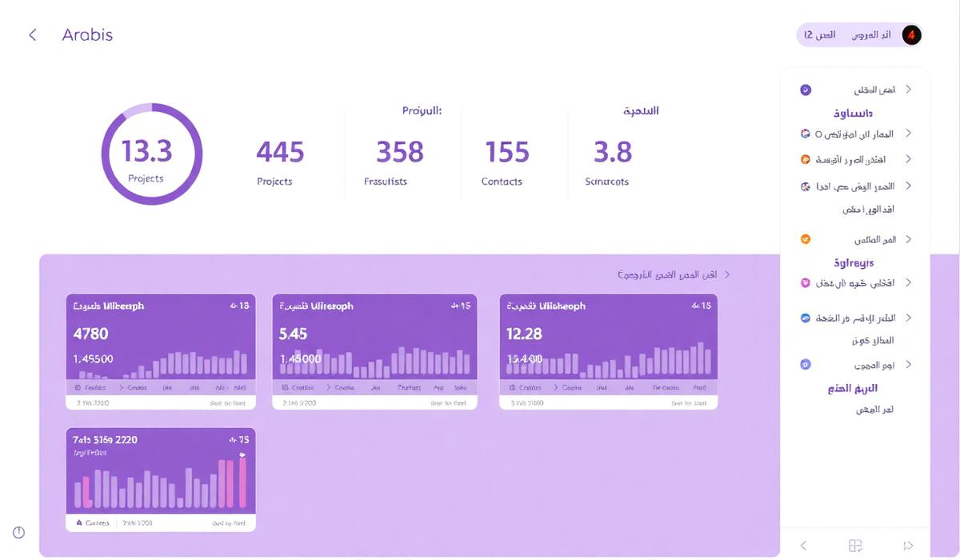Open the 3glreyis section heading in the sidebar

(854, 262)
